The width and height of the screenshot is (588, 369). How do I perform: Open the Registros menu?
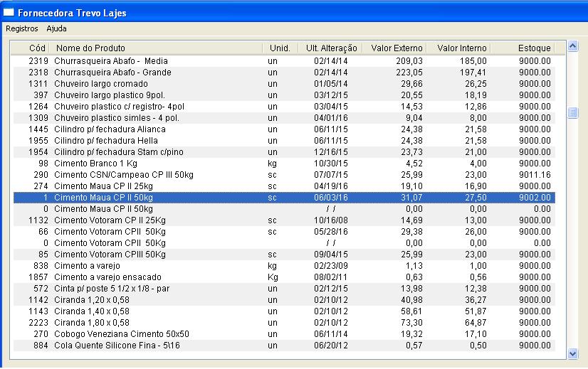click(x=21, y=28)
